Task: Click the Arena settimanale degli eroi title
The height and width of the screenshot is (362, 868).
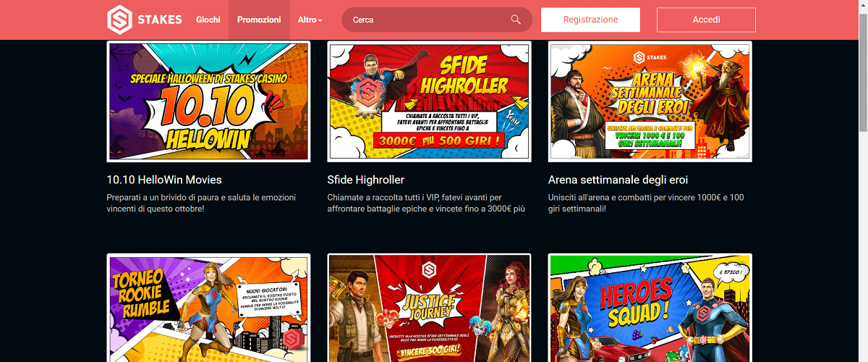Action: click(x=618, y=180)
